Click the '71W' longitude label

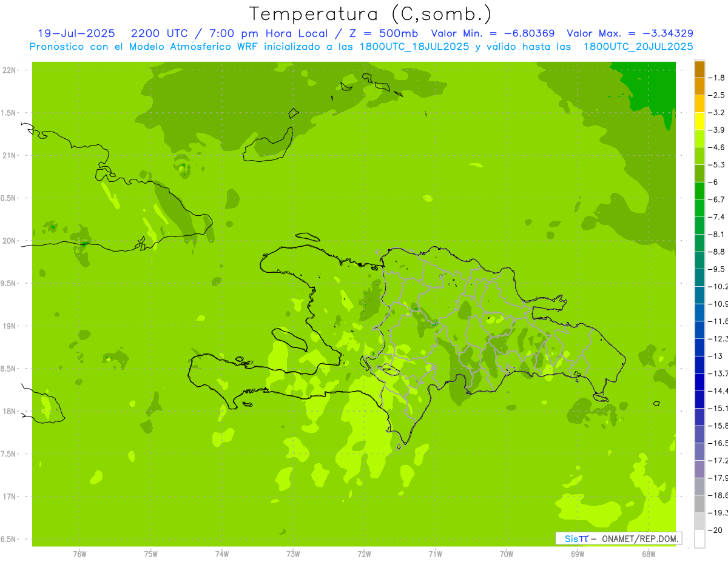435,554
